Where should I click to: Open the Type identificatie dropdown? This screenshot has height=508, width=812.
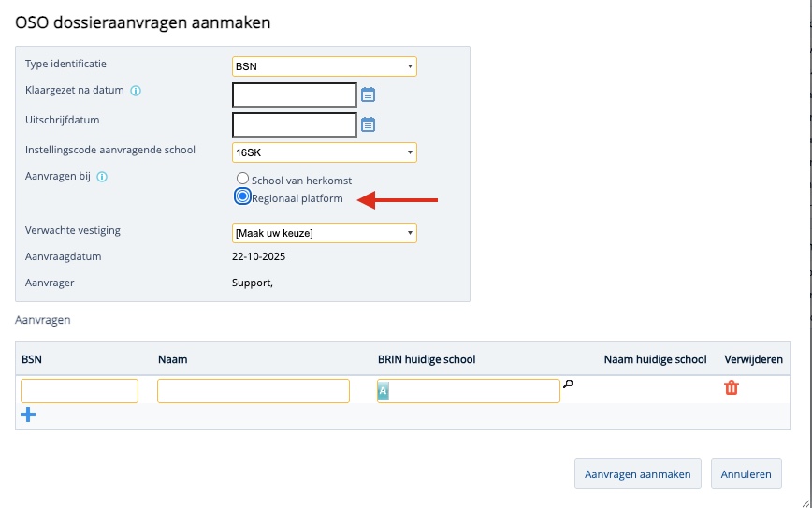tap(324, 66)
